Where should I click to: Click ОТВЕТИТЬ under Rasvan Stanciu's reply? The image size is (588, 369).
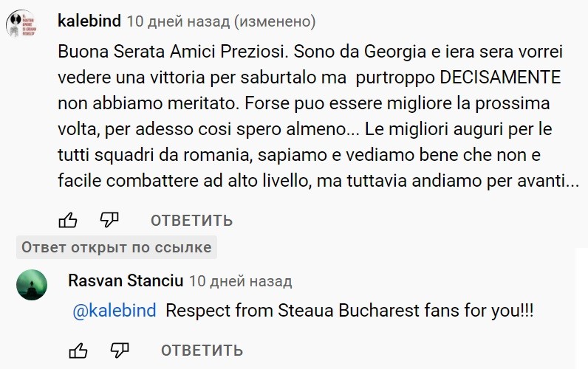202,350
